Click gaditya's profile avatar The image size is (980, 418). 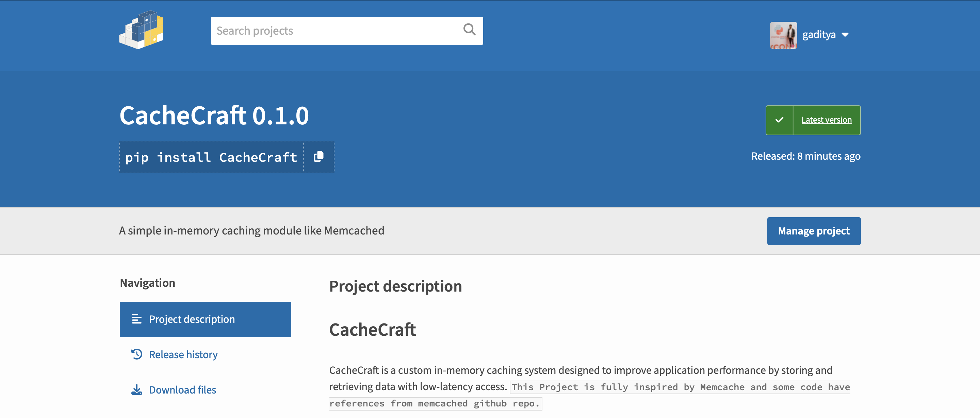[x=783, y=35]
